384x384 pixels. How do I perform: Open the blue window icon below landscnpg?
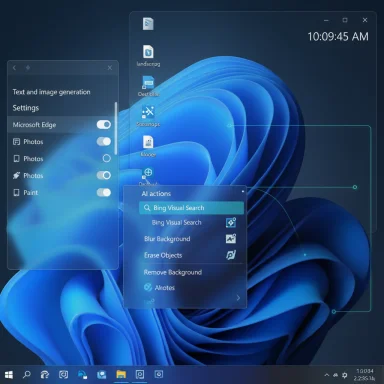tap(148, 82)
